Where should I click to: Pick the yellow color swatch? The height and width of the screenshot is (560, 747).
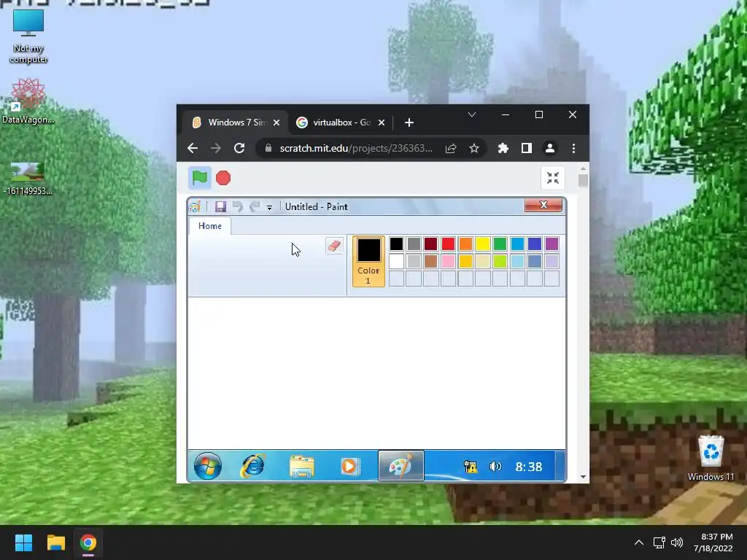click(483, 244)
